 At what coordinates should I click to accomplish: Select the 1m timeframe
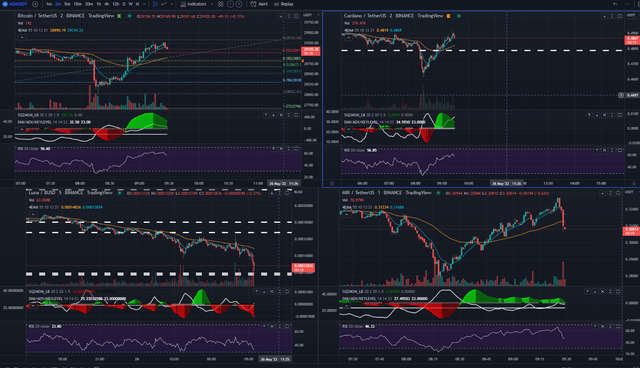click(49, 4)
